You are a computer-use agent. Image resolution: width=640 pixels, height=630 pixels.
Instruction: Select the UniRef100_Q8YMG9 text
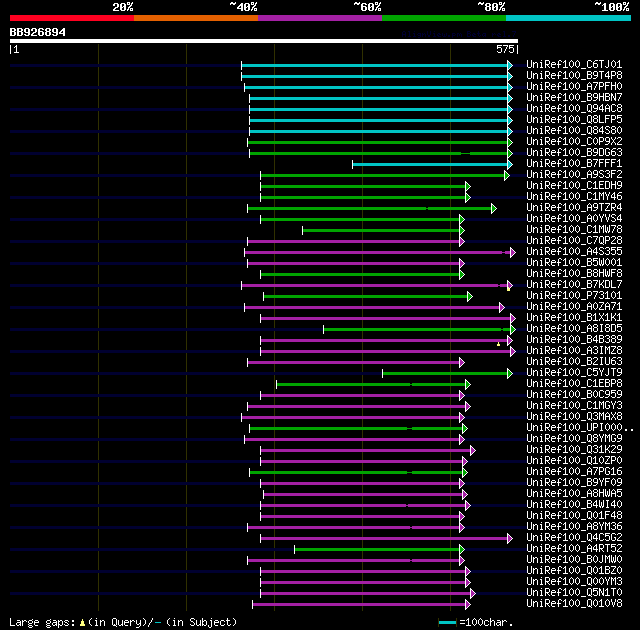[x=574, y=439]
